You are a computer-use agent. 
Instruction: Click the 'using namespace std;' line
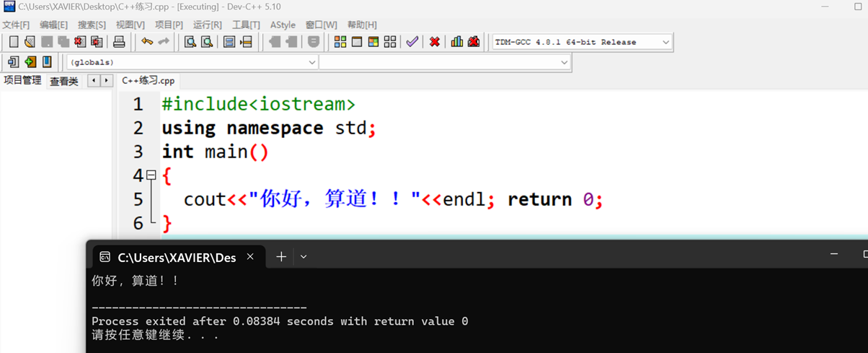[269, 128]
